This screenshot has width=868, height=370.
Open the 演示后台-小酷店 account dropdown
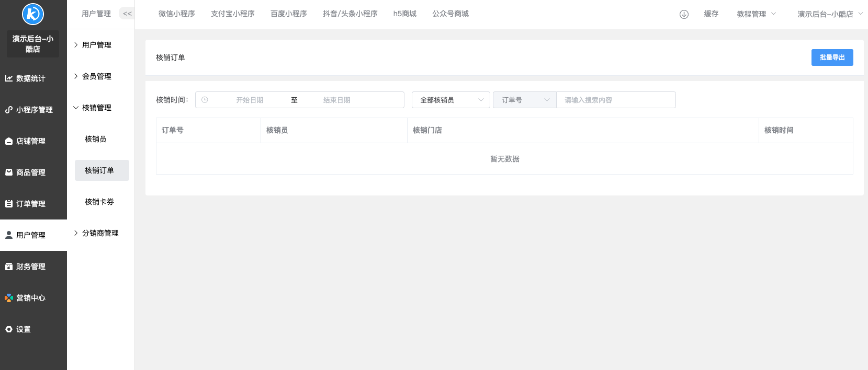tap(830, 14)
